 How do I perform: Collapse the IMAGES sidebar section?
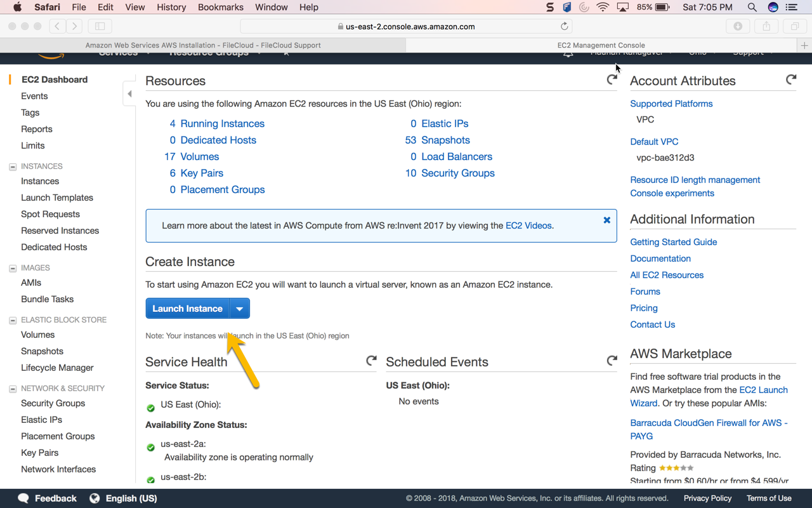tap(13, 269)
